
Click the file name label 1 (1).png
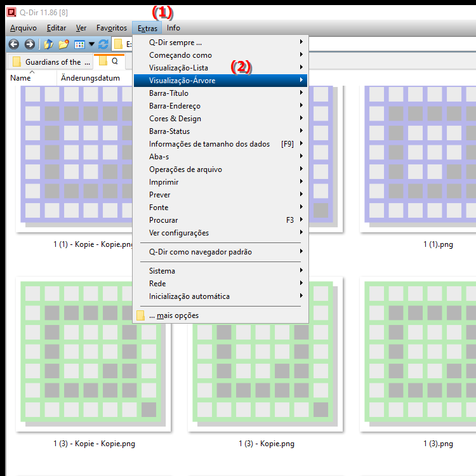[x=438, y=245]
